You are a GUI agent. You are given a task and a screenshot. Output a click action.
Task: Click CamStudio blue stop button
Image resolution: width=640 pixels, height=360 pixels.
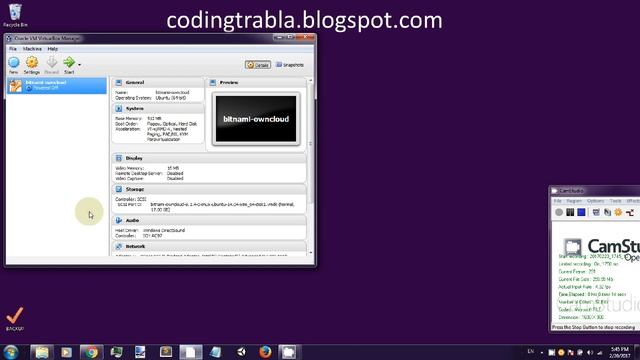[x=581, y=212]
